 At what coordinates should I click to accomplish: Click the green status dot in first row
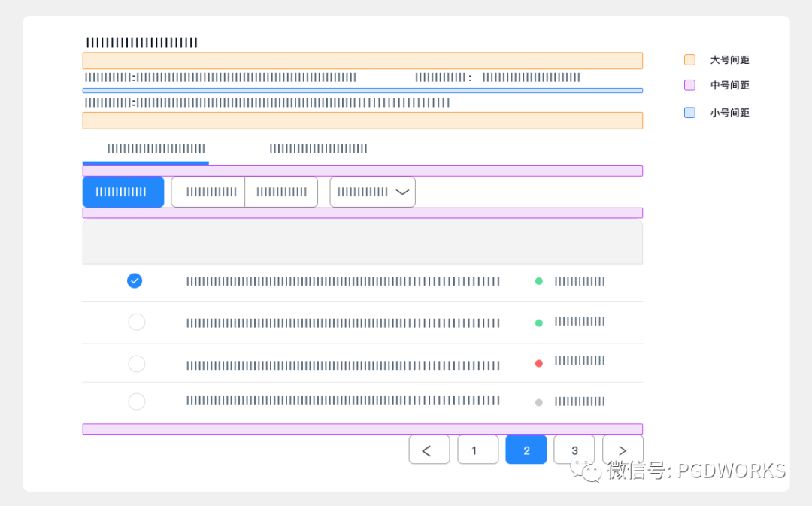[538, 281]
